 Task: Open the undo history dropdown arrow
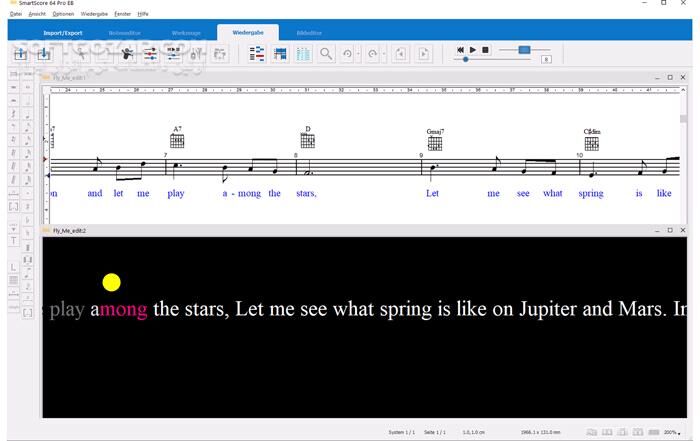point(358,54)
